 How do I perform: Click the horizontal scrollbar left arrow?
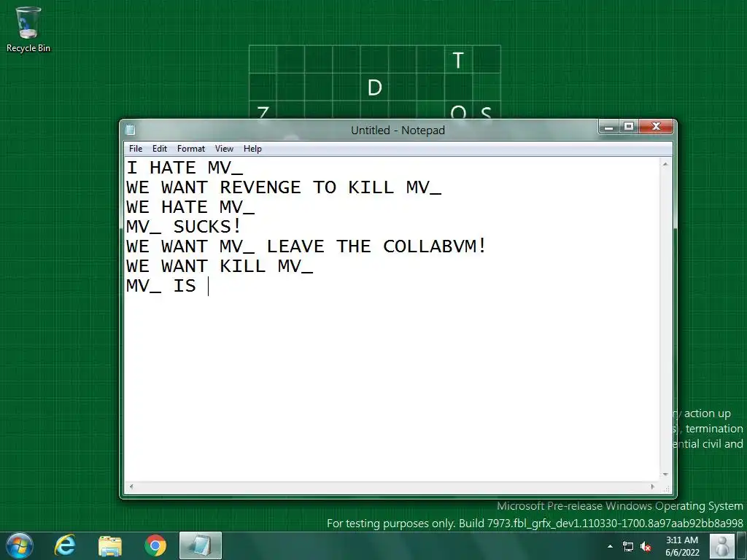131,486
